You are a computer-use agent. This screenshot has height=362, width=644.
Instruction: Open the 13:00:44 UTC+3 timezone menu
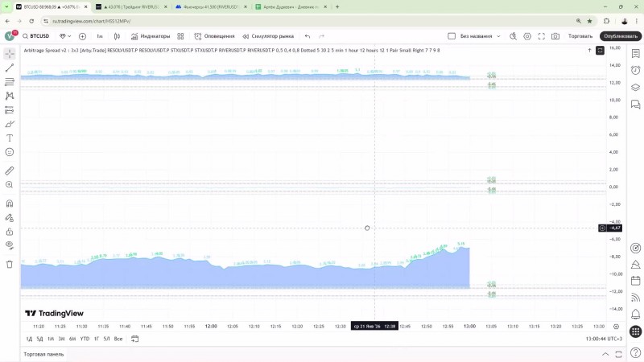coord(604,339)
